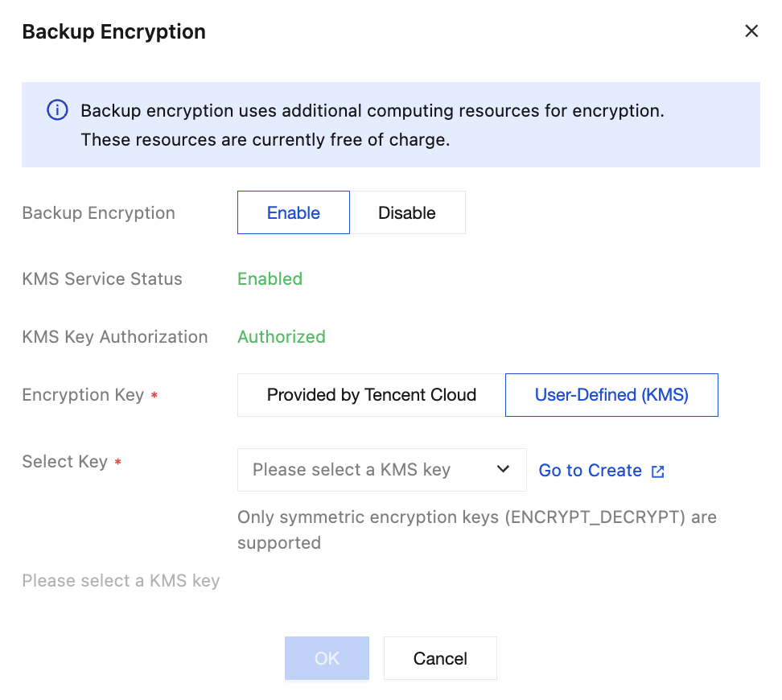
Task: Click the Backup Encryption dialog title
Action: click(x=113, y=31)
